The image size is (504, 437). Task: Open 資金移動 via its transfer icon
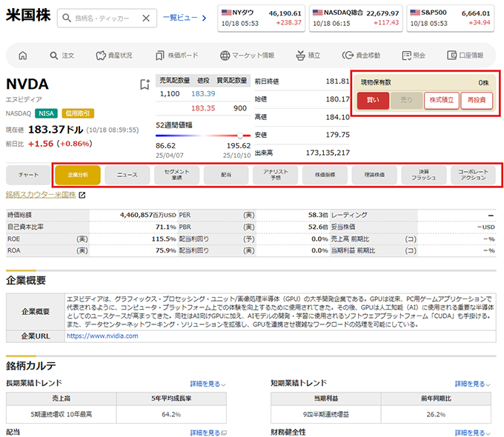tap(348, 56)
